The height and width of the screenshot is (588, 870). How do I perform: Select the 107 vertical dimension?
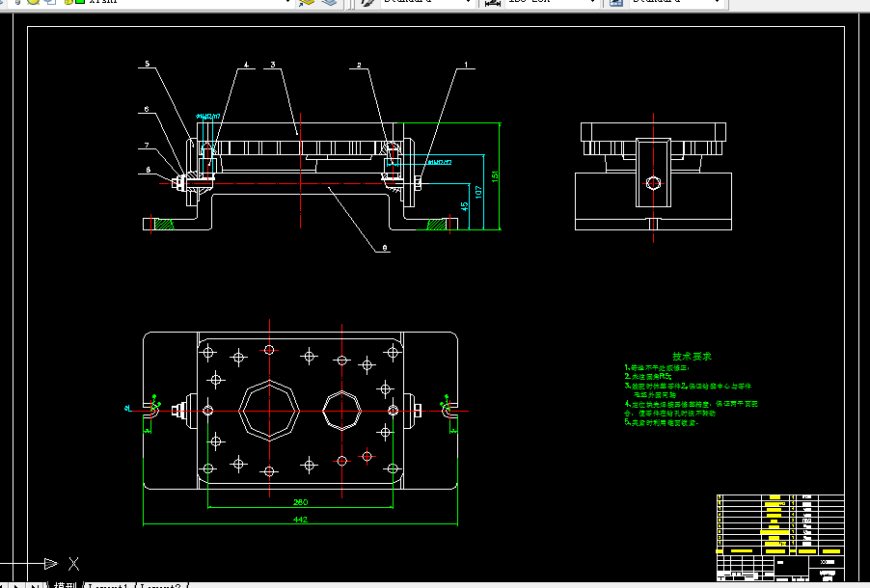point(478,192)
